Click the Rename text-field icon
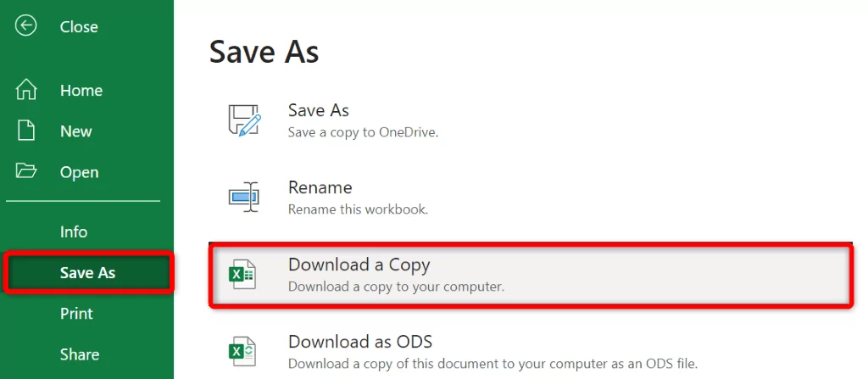Viewport: 868px width, 379px height. [x=243, y=196]
